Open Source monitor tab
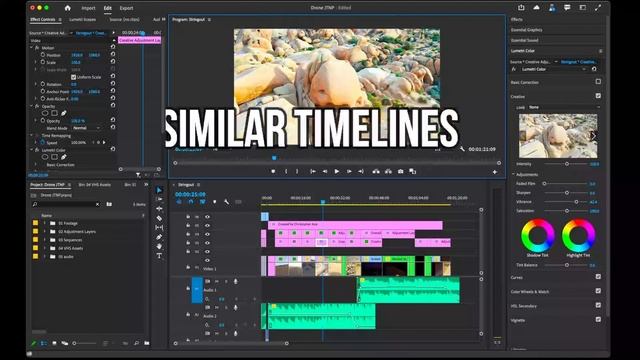640x360 pixels. tap(124, 19)
